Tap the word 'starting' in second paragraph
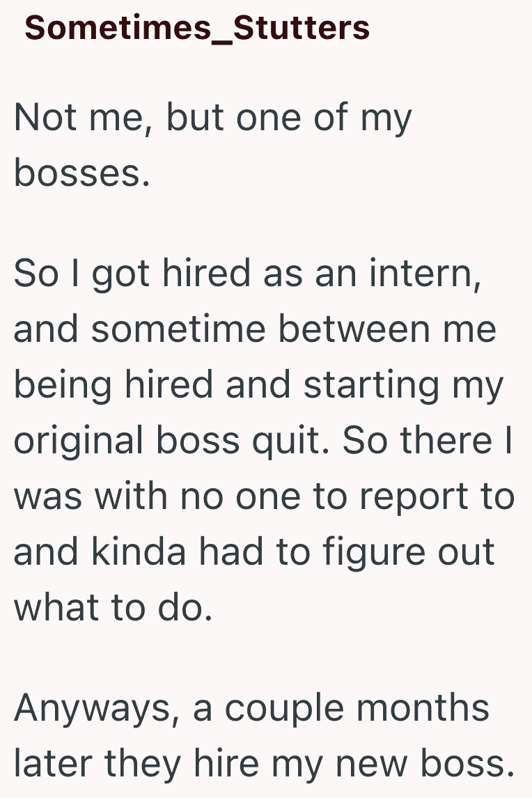The image size is (532, 798). [x=372, y=386]
